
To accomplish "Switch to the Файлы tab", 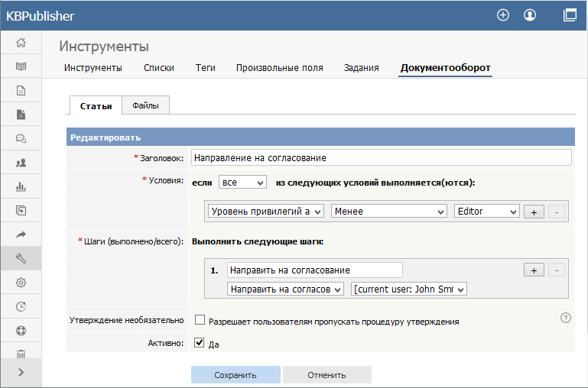I will pyautogui.click(x=145, y=105).
